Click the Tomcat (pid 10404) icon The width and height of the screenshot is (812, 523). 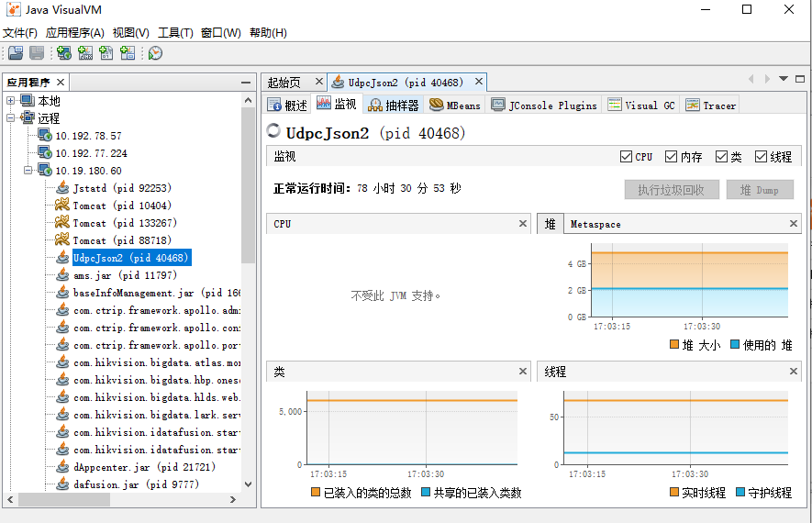[x=62, y=205]
